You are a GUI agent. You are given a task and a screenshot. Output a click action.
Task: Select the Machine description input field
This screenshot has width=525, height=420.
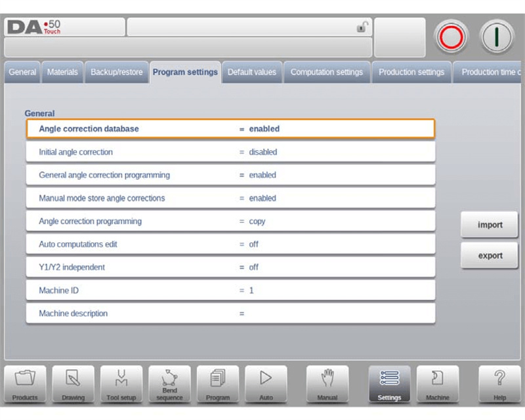coord(231,314)
